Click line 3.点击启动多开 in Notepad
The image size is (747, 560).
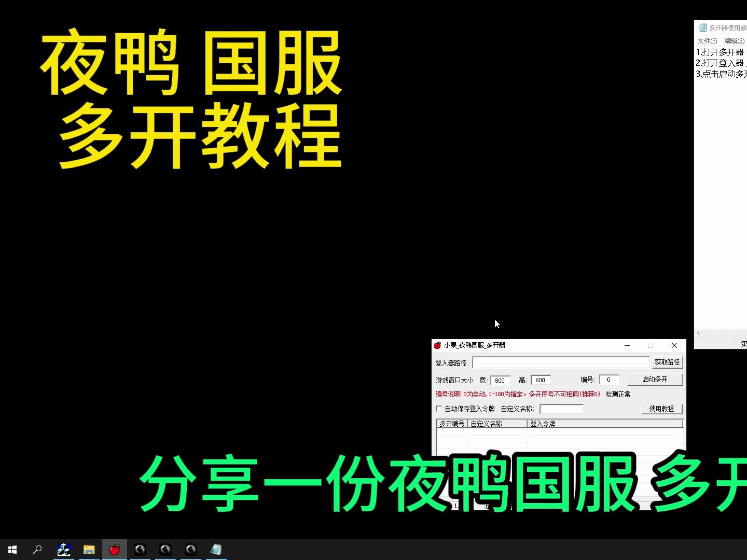721,74
